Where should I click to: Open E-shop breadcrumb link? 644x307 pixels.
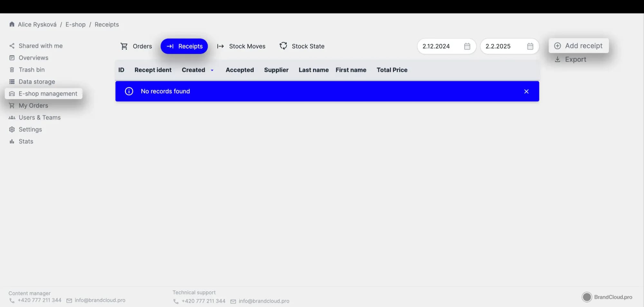(x=75, y=25)
